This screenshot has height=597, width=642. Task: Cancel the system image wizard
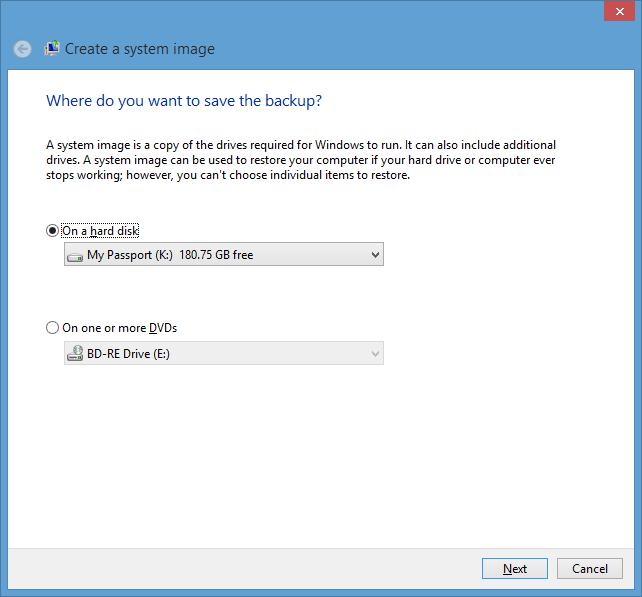(x=590, y=568)
